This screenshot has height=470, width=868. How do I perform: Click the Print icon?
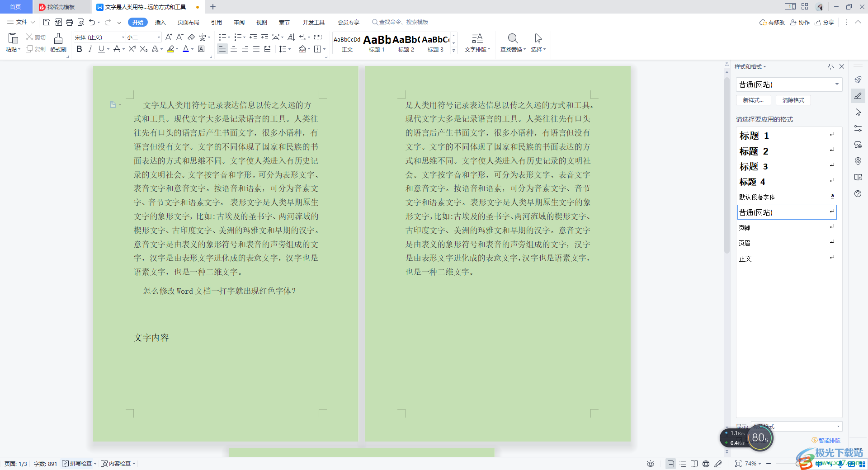click(x=69, y=22)
